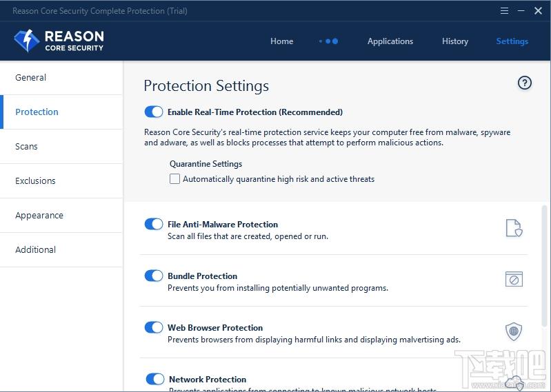Disable Bundle Protection switch

click(154, 276)
